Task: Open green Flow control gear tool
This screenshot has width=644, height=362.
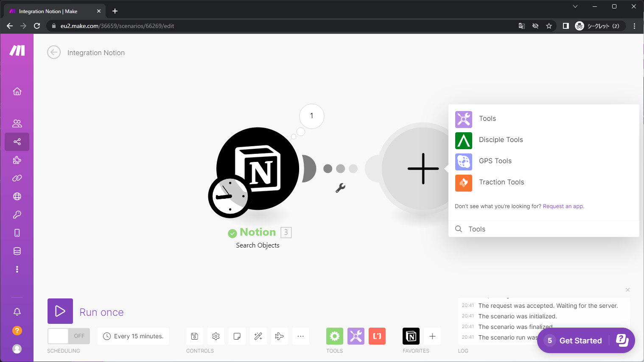Action: pos(335,336)
